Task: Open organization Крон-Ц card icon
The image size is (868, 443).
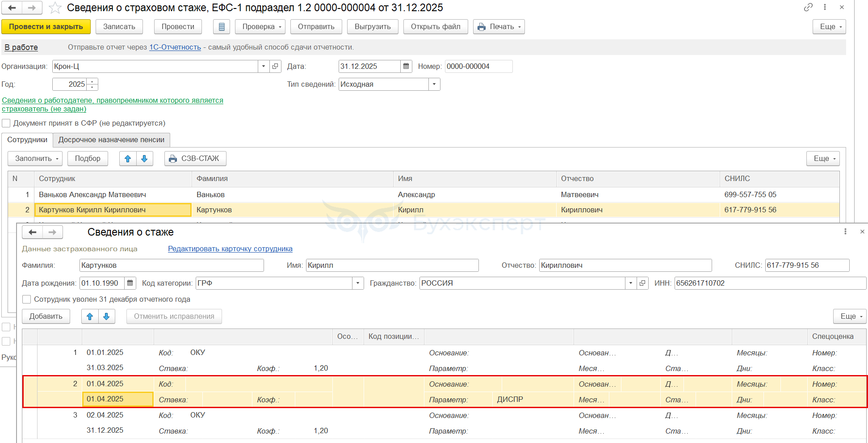Action: 276,67
